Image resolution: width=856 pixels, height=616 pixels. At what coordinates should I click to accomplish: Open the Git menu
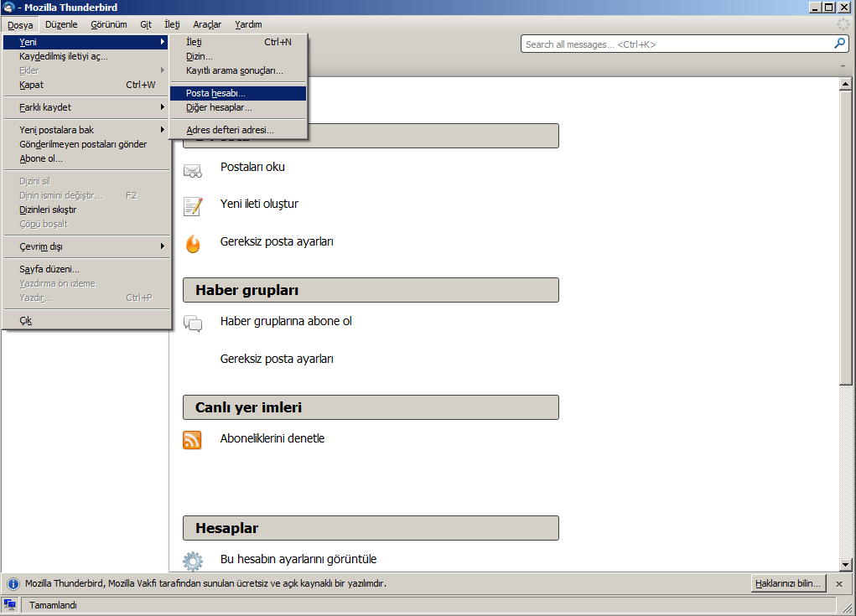[146, 24]
